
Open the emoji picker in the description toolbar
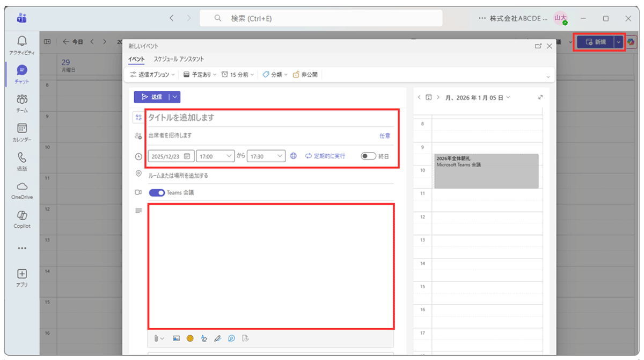[190, 338]
